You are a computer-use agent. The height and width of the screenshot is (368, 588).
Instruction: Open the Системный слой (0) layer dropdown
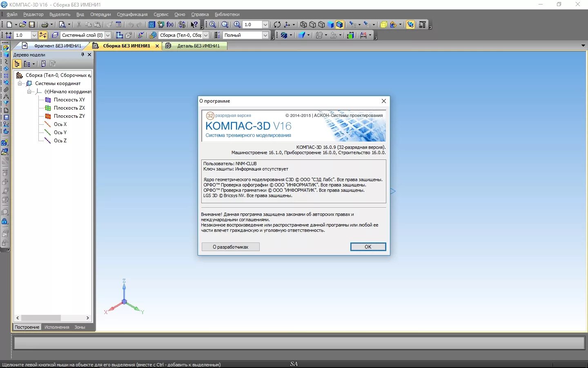[108, 35]
